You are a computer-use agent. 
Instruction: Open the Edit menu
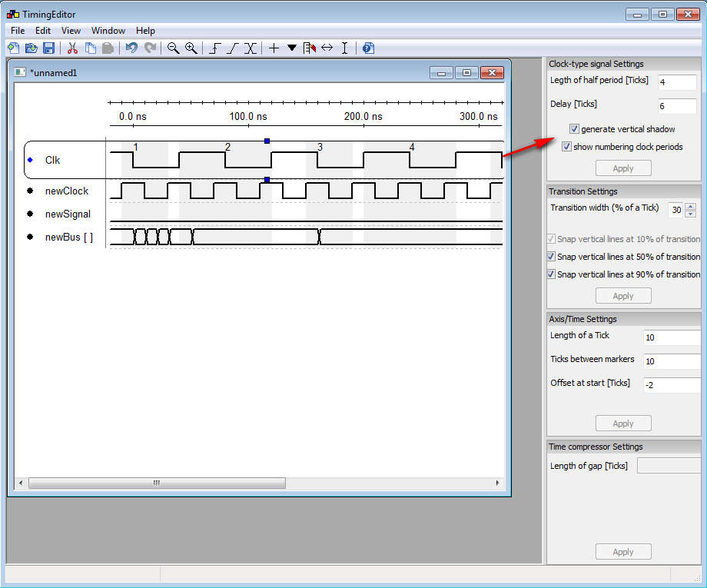coord(43,31)
